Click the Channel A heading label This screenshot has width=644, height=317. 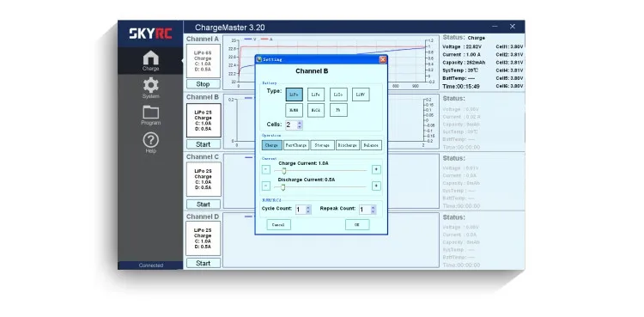tap(203, 39)
